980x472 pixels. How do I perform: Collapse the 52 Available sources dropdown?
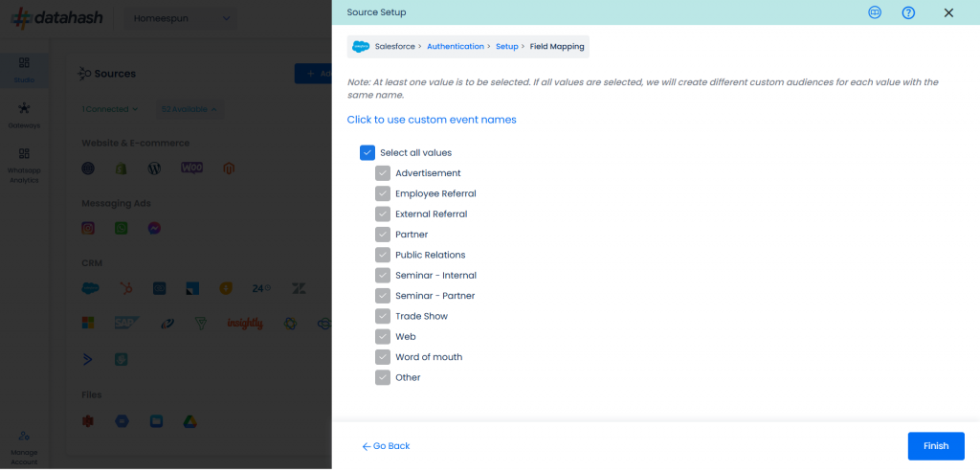(189, 109)
